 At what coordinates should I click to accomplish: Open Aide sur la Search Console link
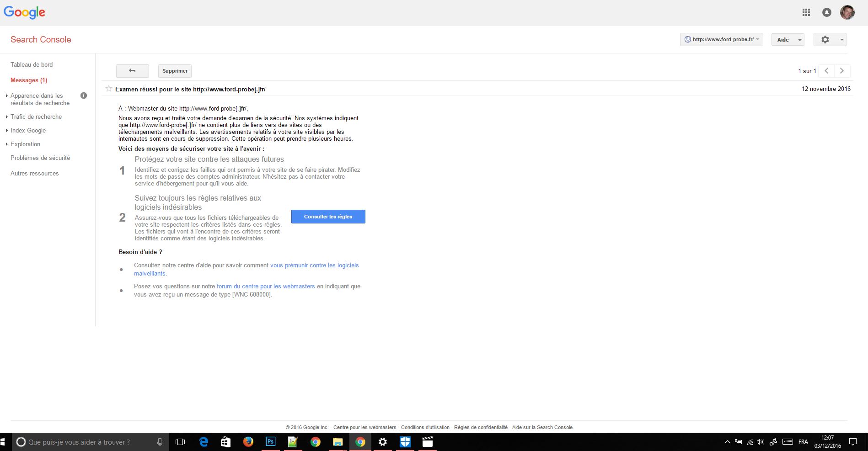(542, 427)
